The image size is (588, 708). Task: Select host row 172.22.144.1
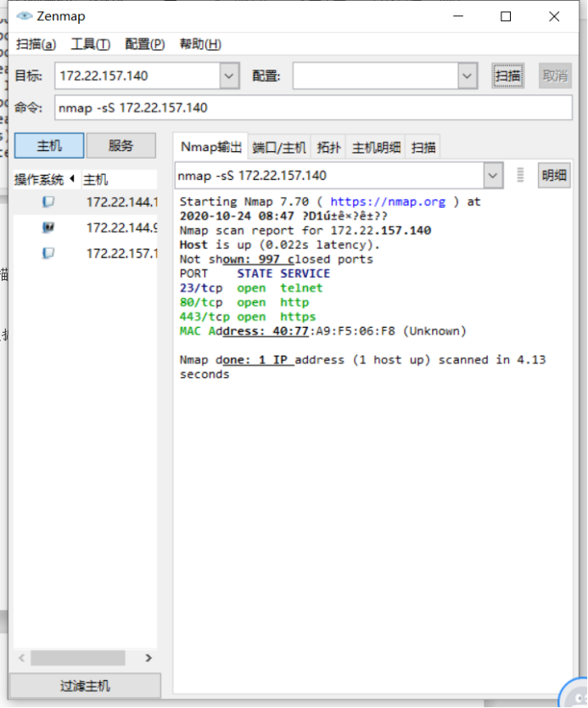point(86,202)
